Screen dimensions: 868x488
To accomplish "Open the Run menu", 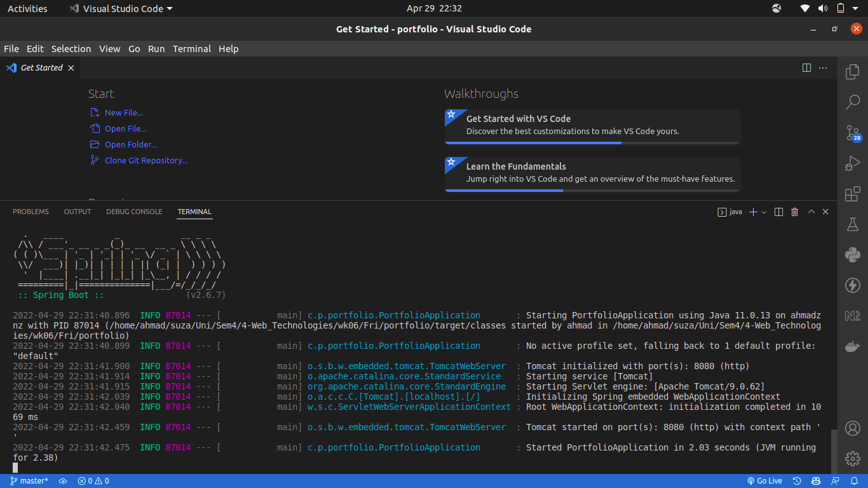I will pyautogui.click(x=156, y=49).
